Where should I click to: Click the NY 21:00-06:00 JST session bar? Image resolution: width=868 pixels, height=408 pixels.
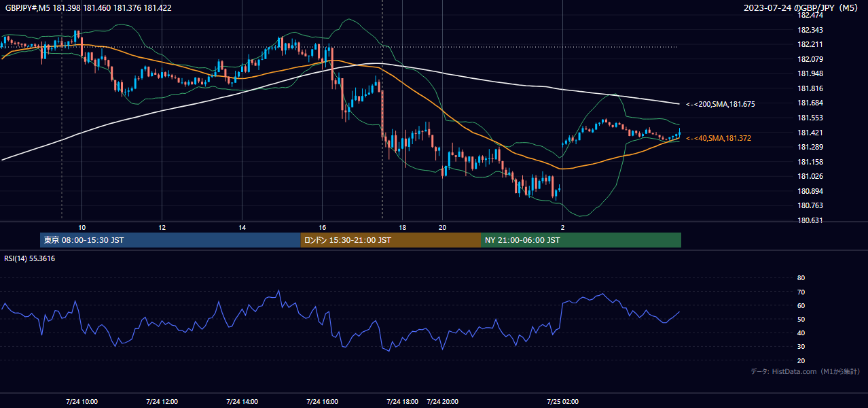pyautogui.click(x=581, y=240)
